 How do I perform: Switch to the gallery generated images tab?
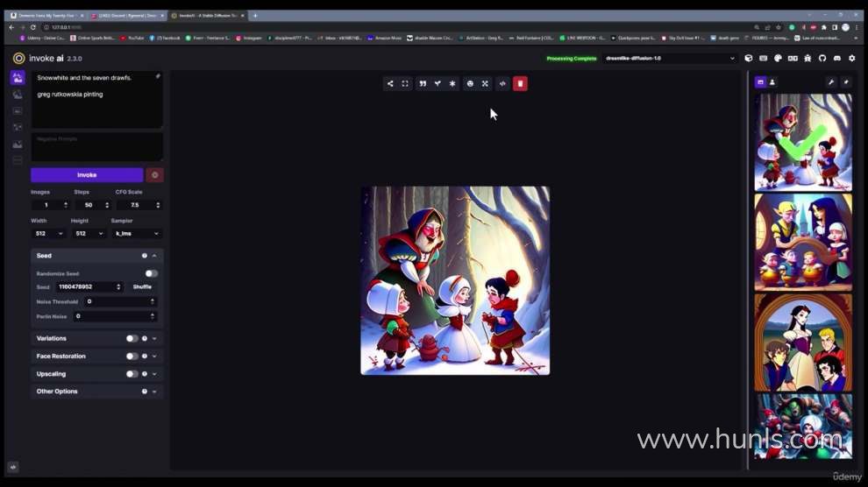761,81
